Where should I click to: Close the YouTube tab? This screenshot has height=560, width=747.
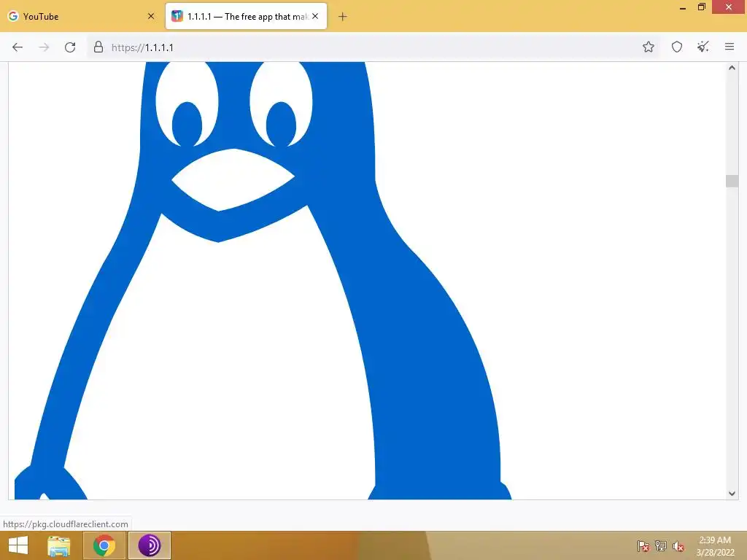(151, 16)
